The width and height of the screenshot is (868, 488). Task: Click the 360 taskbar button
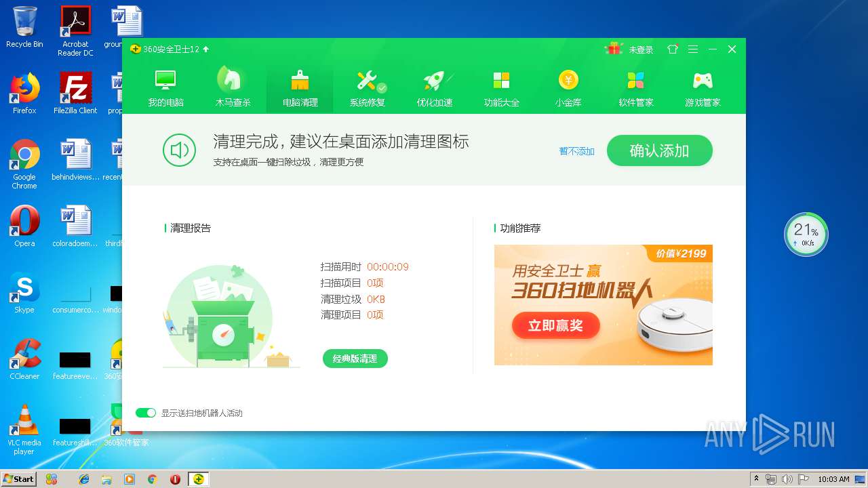(199, 479)
